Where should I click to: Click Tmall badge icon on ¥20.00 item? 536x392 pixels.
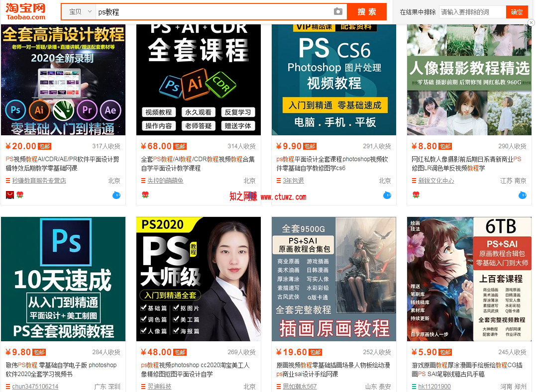(10, 195)
